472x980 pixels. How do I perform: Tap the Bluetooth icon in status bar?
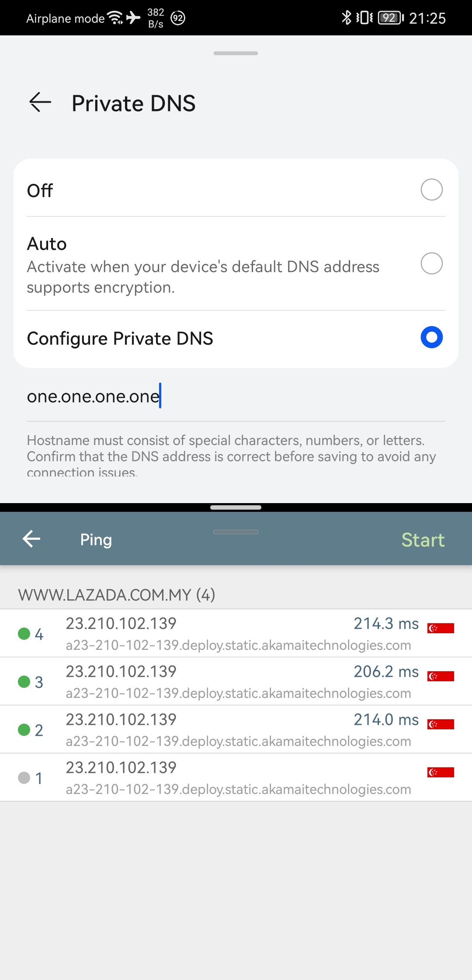point(346,18)
